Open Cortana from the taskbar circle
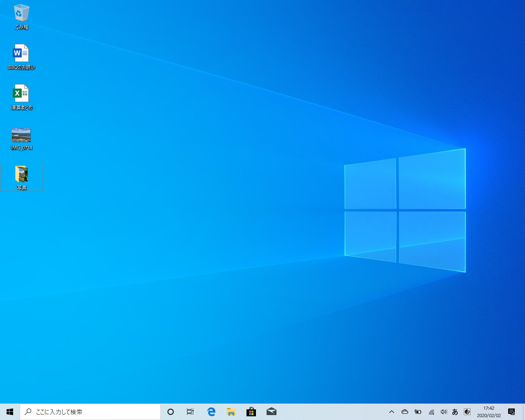 pyautogui.click(x=171, y=412)
